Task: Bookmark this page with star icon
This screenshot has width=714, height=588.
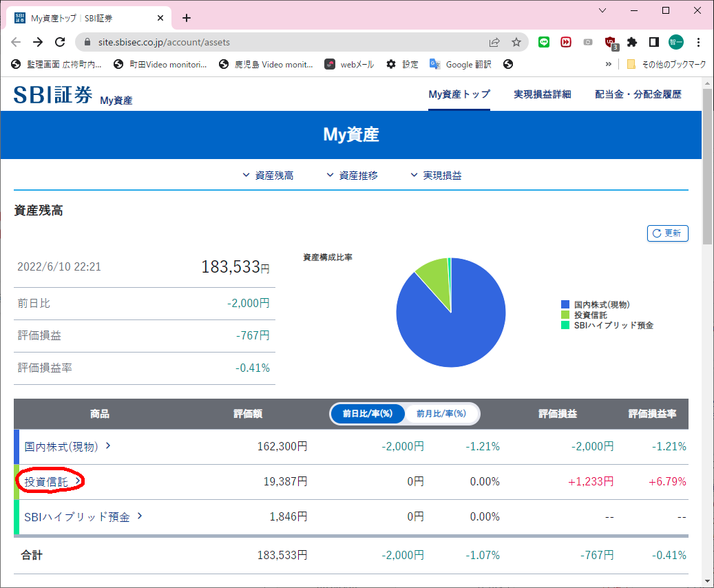Action: [x=516, y=42]
